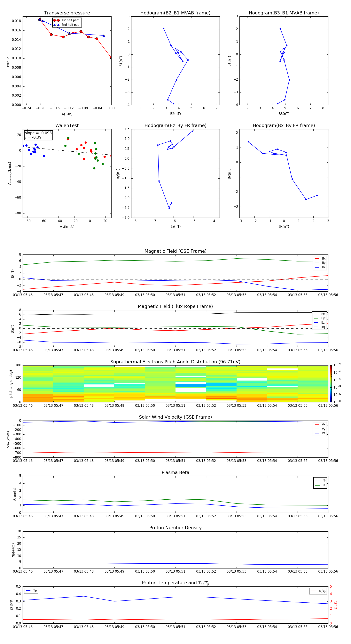Click the 'Proton Temperature and Te/Tp' title
Viewport: 351px width, 644px height.
coord(175,583)
